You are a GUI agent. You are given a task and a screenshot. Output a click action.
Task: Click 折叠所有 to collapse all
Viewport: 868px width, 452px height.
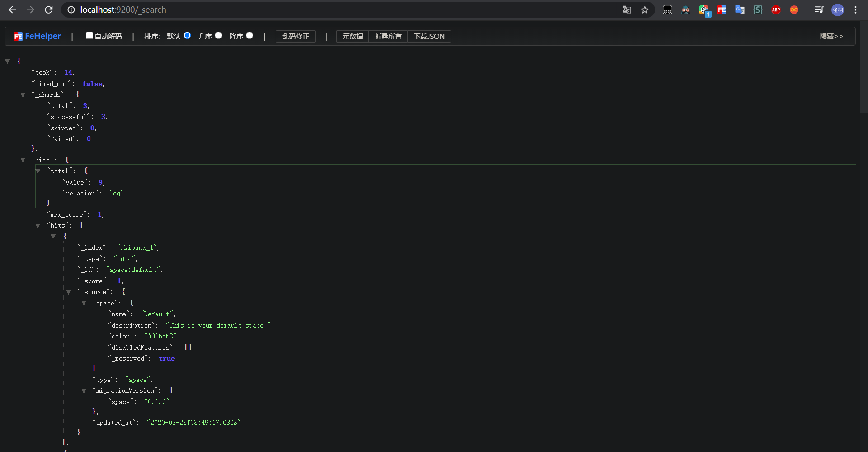pyautogui.click(x=388, y=36)
